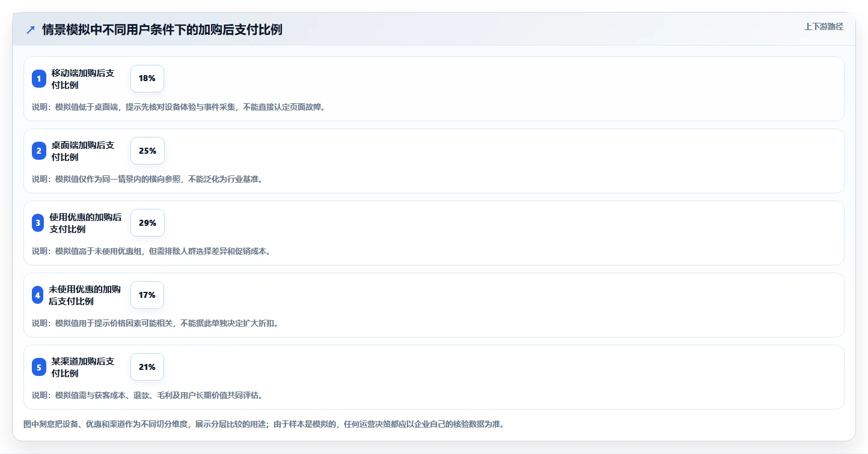Select the 29% value box
This screenshot has width=868, height=454.
(x=147, y=223)
